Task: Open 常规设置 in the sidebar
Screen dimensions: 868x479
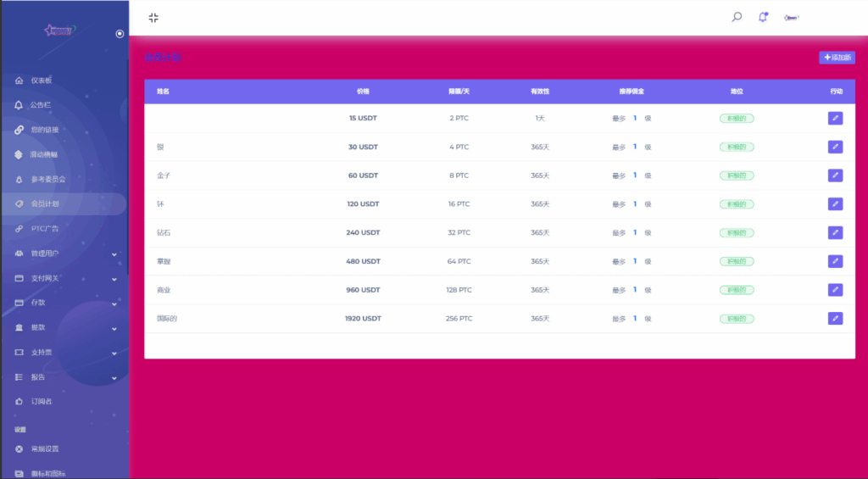Action: [44, 448]
